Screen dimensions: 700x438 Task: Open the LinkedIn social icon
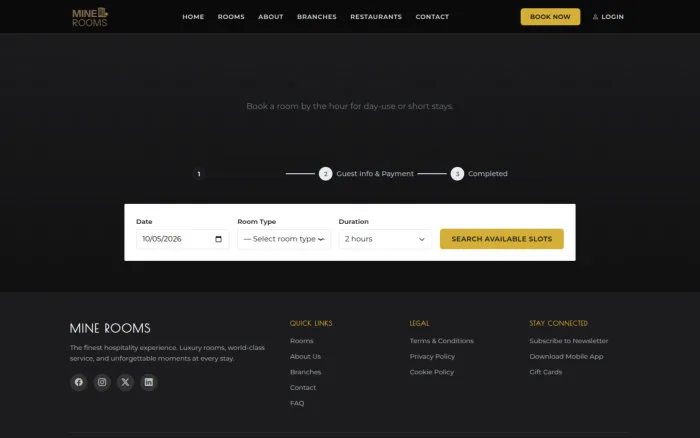click(x=149, y=382)
